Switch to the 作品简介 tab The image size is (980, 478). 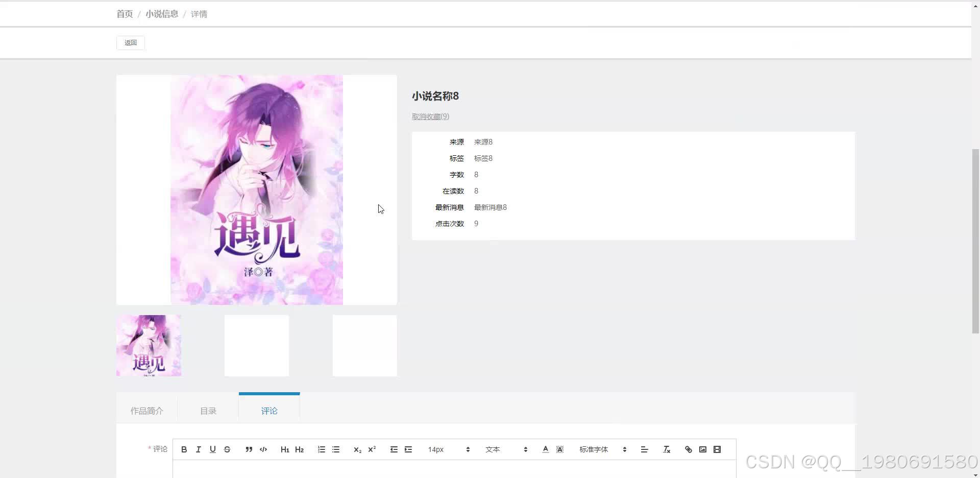(x=146, y=411)
